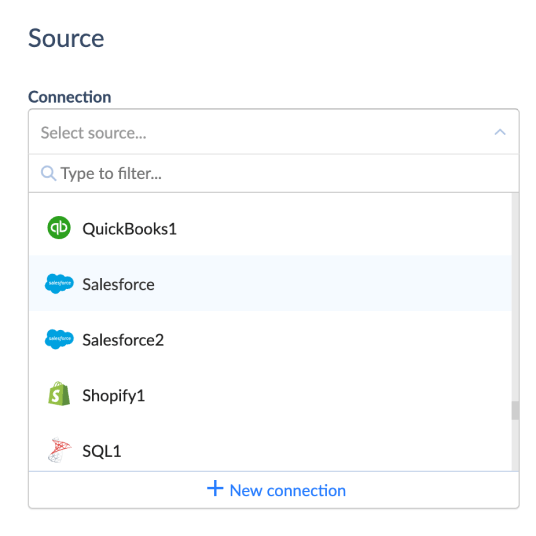Image resolution: width=536 pixels, height=536 pixels.
Task: Click the cloud icon next to Salesforce
Action: [x=59, y=283]
